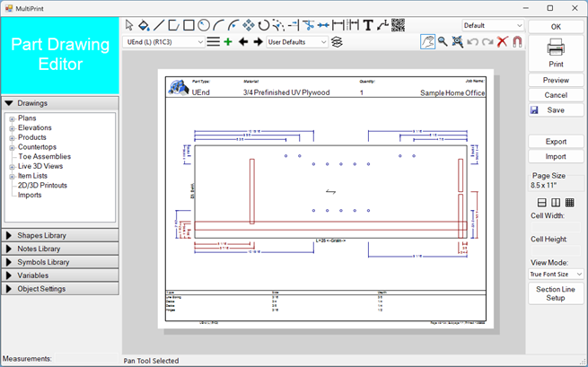The height and width of the screenshot is (367, 588).
Task: Select the Text tool
Action: [x=368, y=25]
